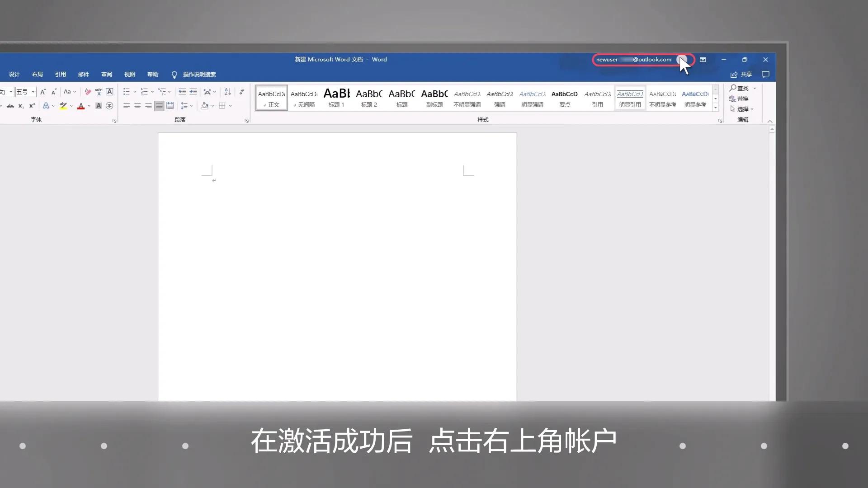Open the 视图 ribbon tab
Image resolution: width=868 pixels, height=488 pixels.
pyautogui.click(x=130, y=75)
